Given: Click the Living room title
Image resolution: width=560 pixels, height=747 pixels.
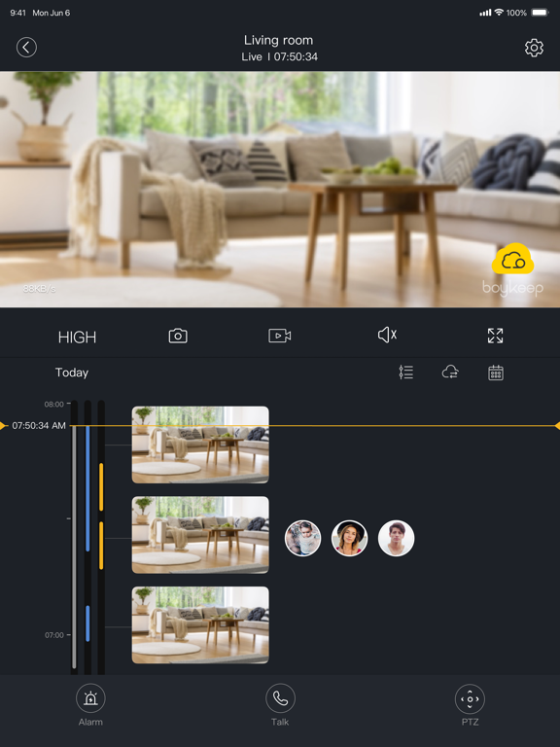Looking at the screenshot, I should pos(279,40).
